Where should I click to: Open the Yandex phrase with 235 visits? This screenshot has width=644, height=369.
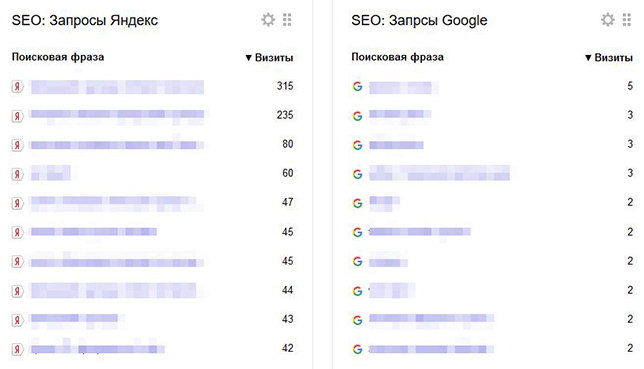coord(117,116)
